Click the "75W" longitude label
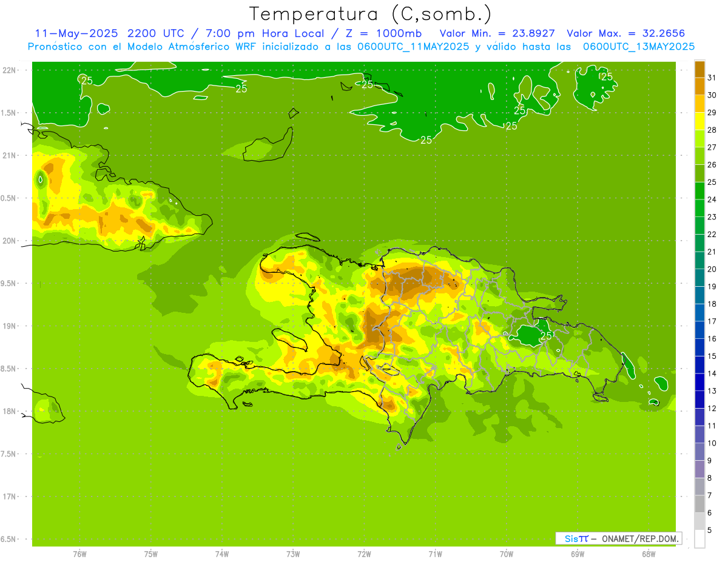728x562 pixels. (151, 554)
